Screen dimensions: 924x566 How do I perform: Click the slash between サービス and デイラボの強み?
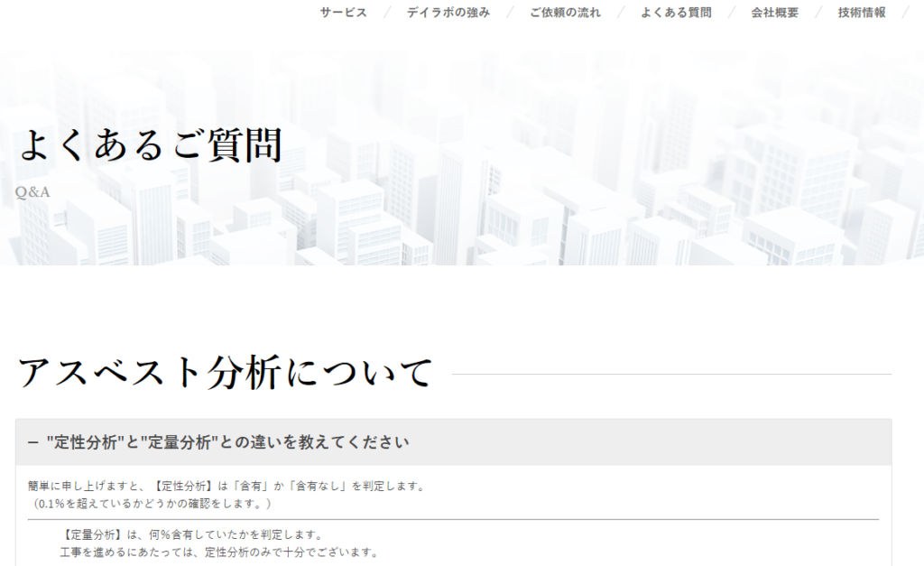[387, 13]
